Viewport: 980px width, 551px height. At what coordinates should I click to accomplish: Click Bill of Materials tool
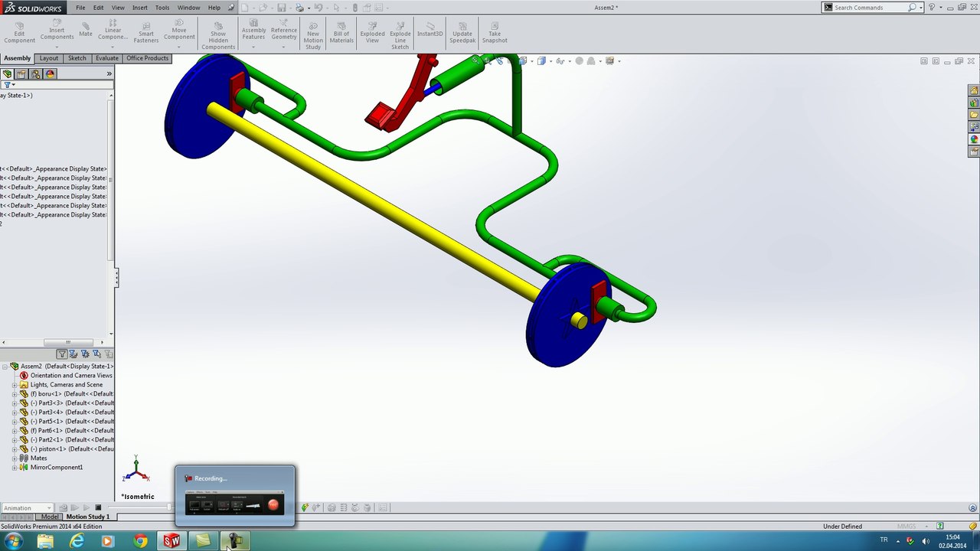(341, 32)
